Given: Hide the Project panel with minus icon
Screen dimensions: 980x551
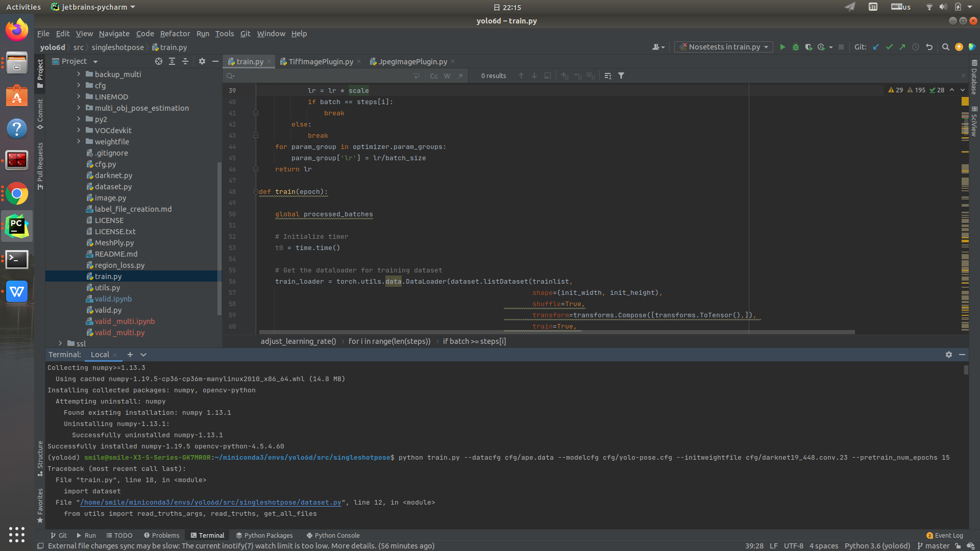Looking at the screenshot, I should 215,61.
